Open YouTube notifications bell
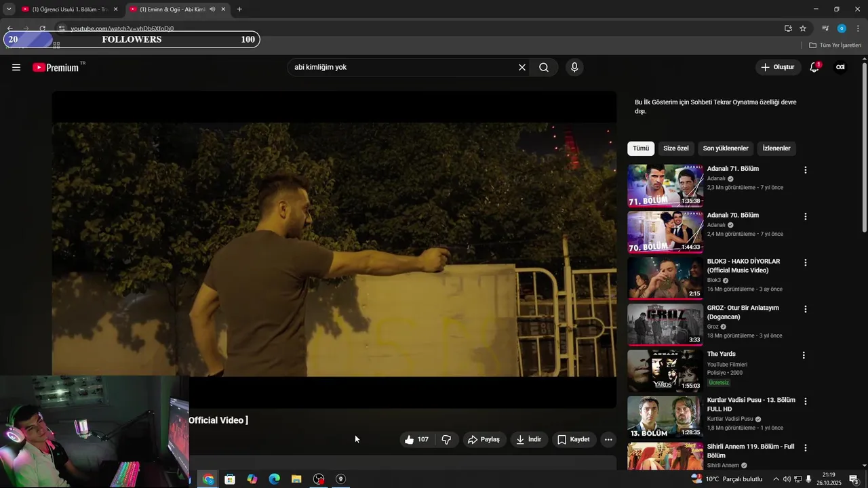Image resolution: width=868 pixels, height=488 pixels. pyautogui.click(x=814, y=67)
